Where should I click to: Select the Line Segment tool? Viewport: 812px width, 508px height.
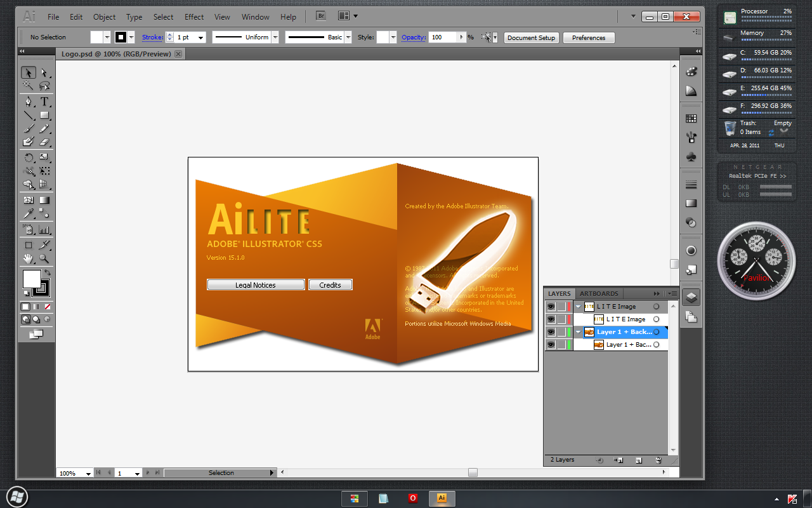(29, 116)
